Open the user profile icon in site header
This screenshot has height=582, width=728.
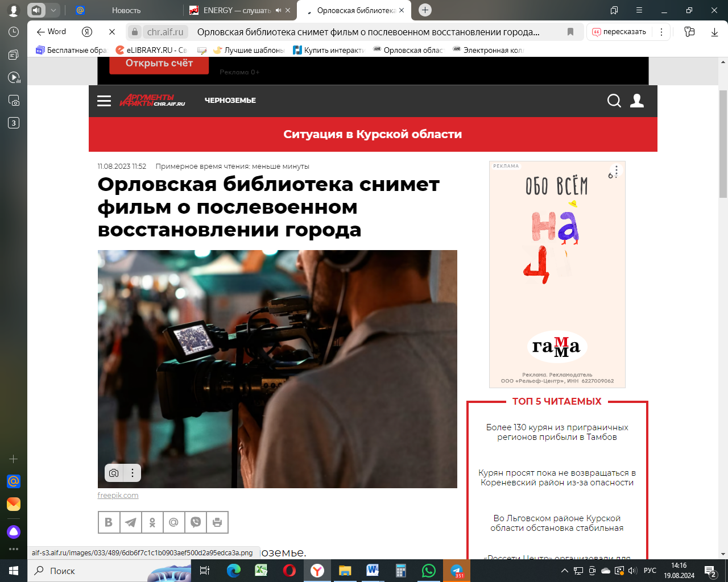pos(637,101)
